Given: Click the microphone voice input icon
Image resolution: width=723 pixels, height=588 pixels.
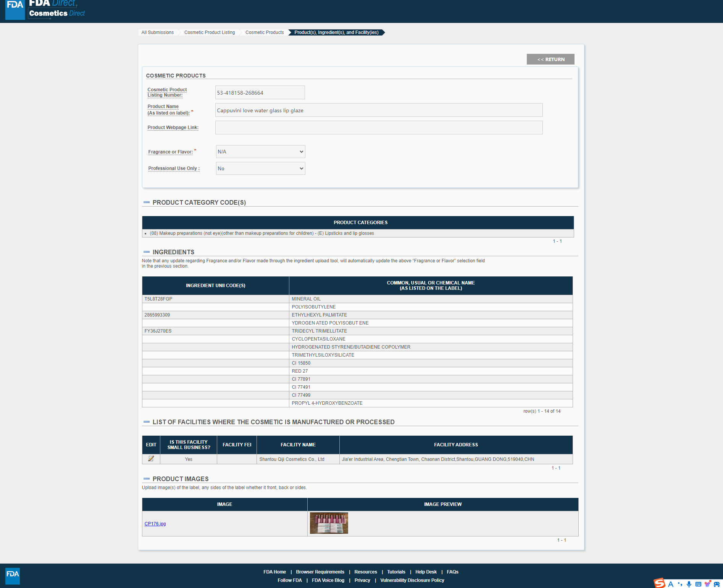Looking at the screenshot, I should tap(689, 584).
